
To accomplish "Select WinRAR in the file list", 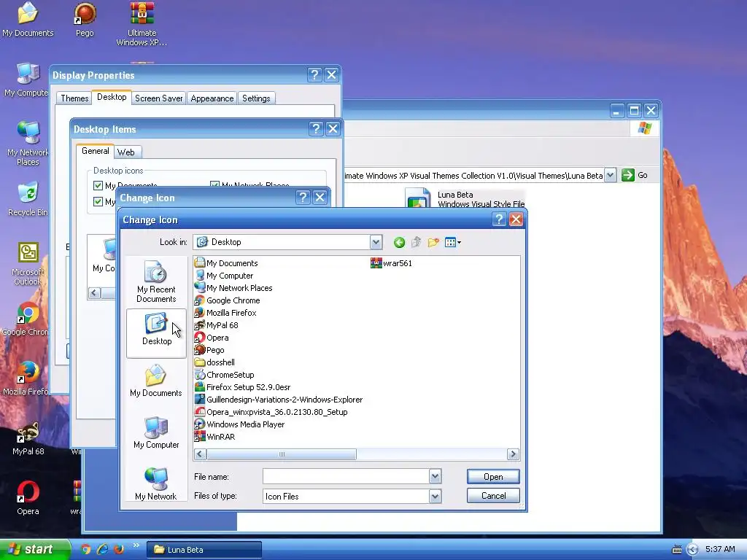I will pos(215,437).
